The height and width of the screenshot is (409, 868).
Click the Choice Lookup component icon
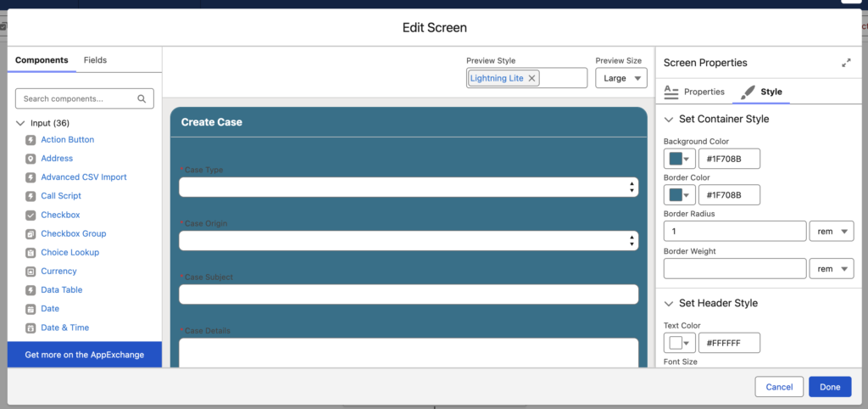coord(31,253)
